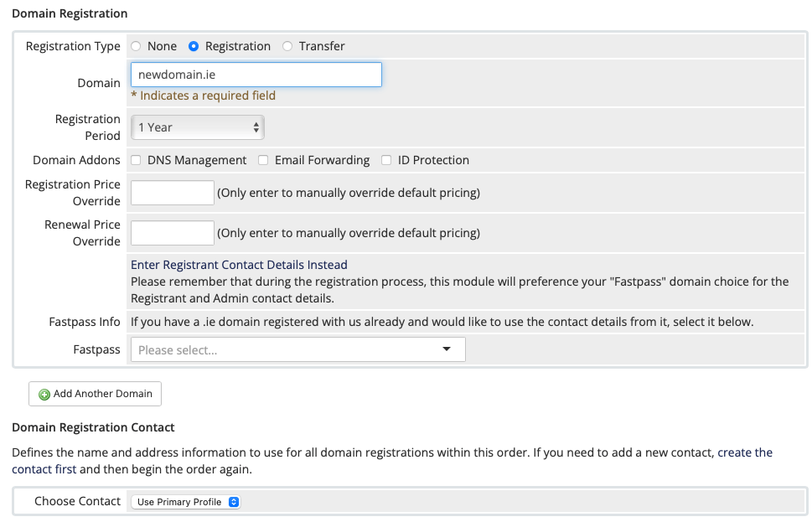
Task: Open the Registration Period 1 Year dropdown
Action: (x=198, y=127)
